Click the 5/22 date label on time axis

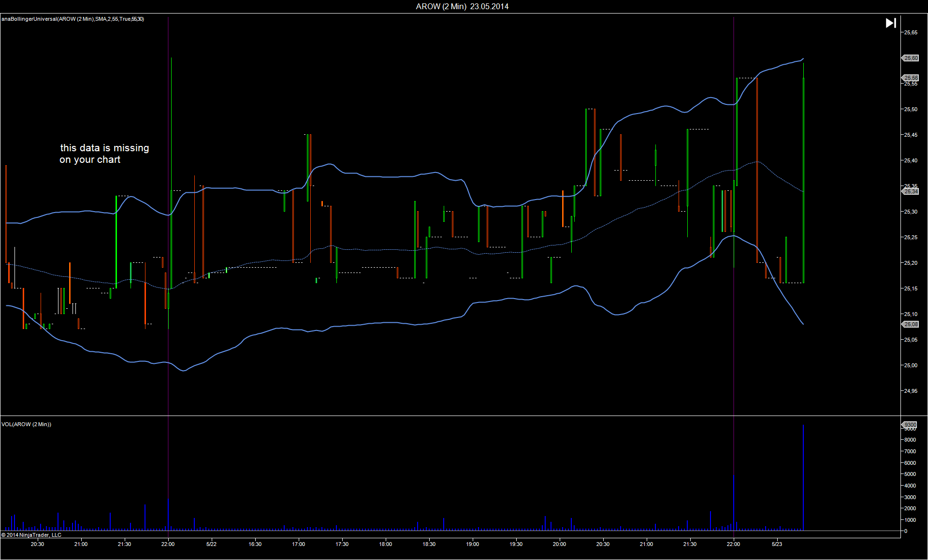point(211,544)
